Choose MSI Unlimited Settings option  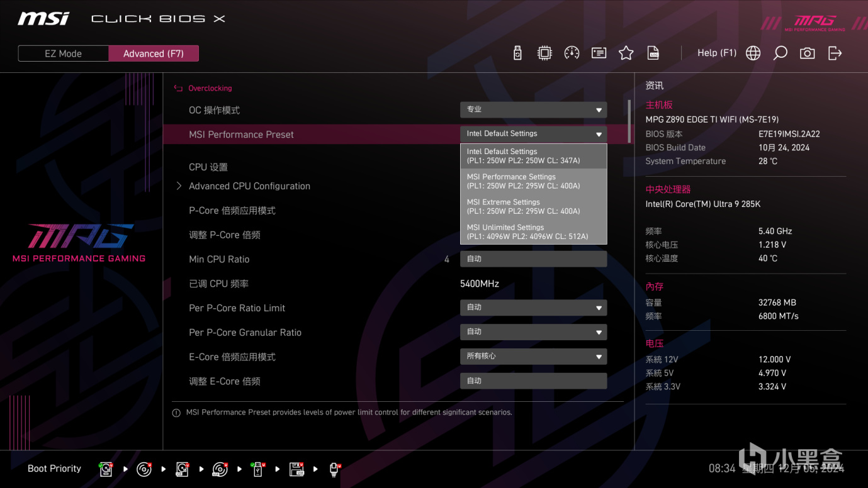534,231
